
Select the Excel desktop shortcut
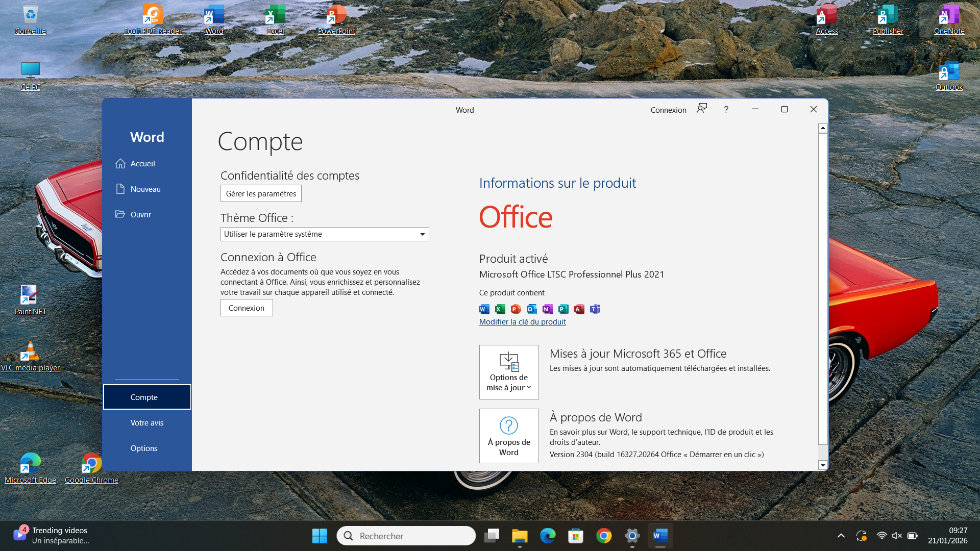coord(276,20)
